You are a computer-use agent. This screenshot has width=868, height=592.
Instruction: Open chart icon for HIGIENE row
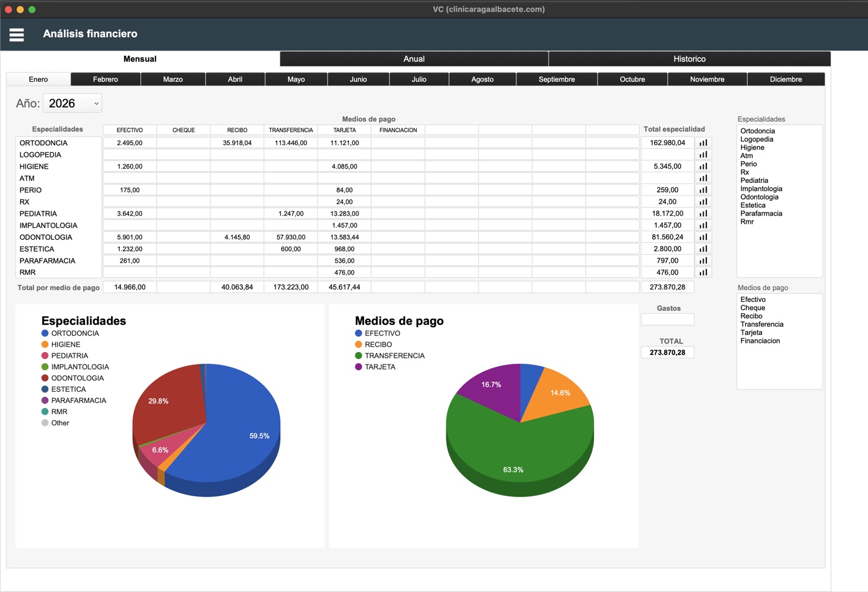tap(703, 166)
